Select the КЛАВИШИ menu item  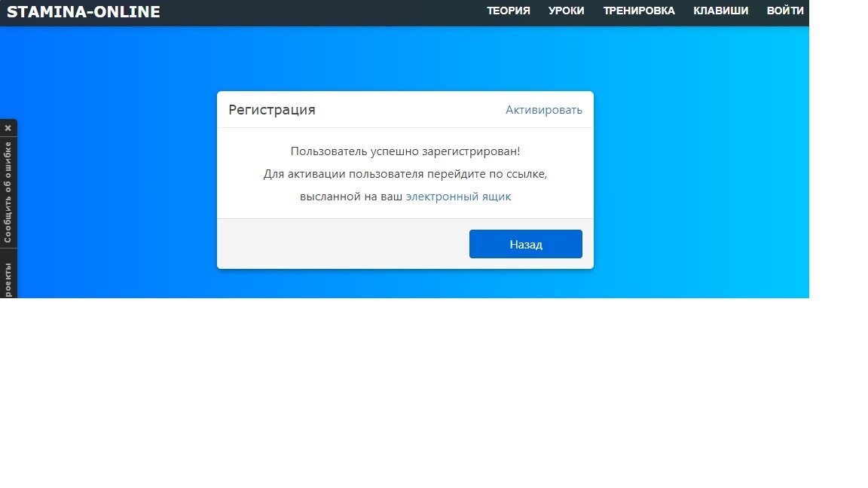(721, 11)
